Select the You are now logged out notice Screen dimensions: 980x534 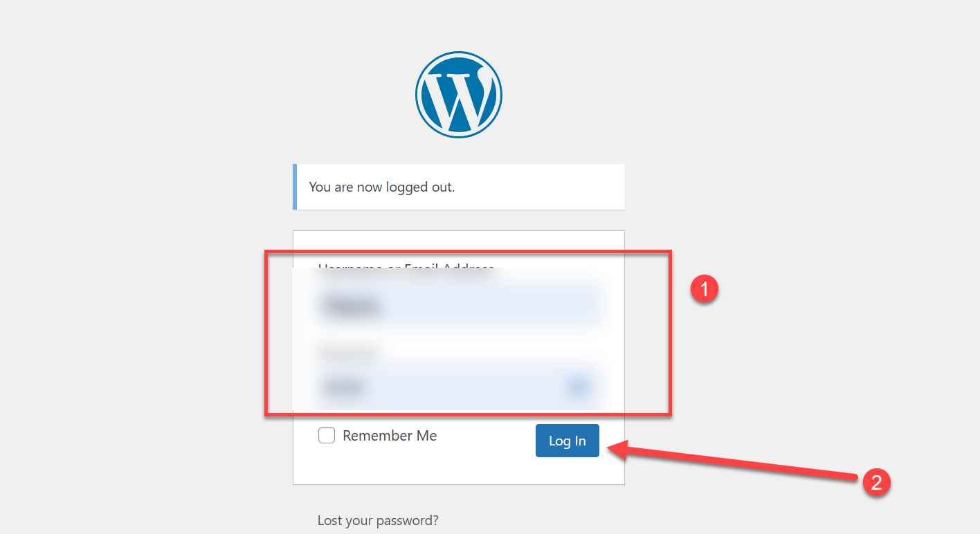[x=459, y=187]
